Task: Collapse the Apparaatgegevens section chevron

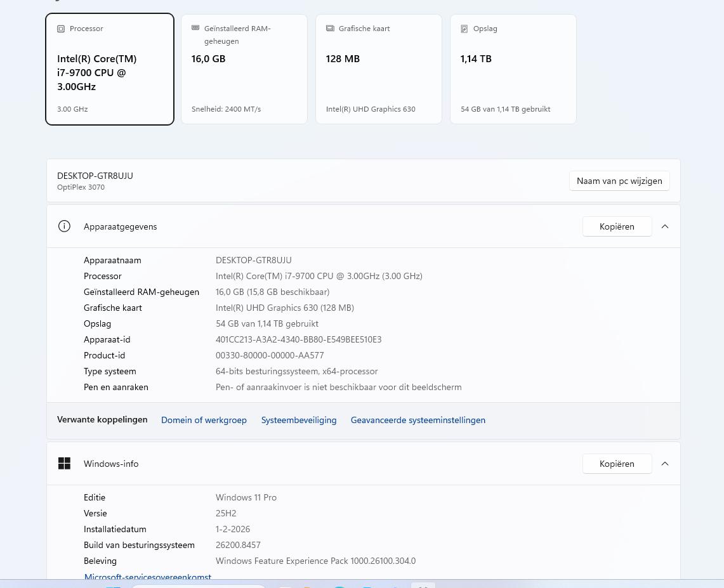Action: tap(665, 226)
